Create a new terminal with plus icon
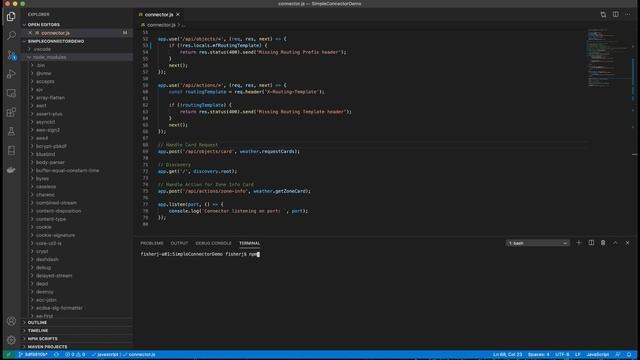The width and height of the screenshot is (640, 360). point(578,243)
